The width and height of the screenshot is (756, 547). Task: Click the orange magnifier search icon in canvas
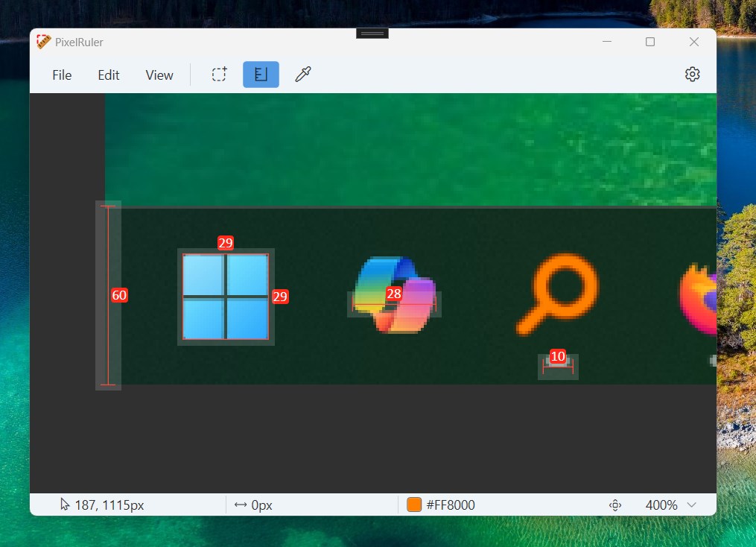[x=557, y=294]
